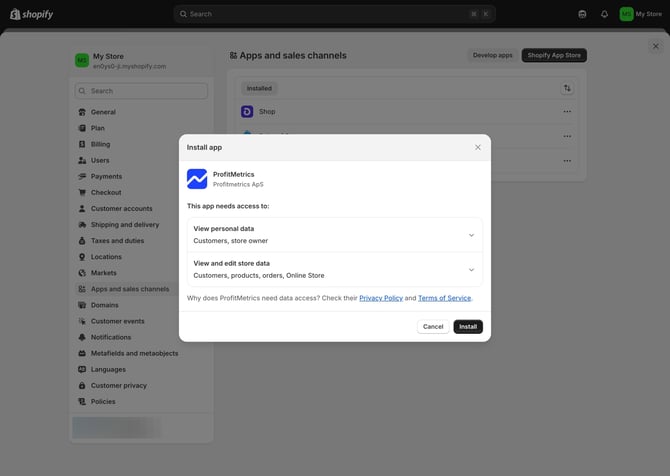The width and height of the screenshot is (670, 476).
Task: Open Billing in settings sidebar
Action: coord(100,144)
